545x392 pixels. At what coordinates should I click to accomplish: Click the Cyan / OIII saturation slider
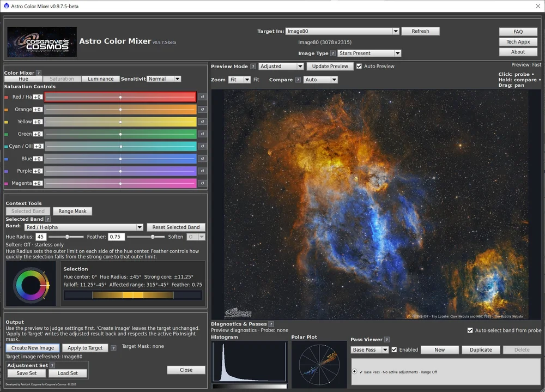pos(120,146)
